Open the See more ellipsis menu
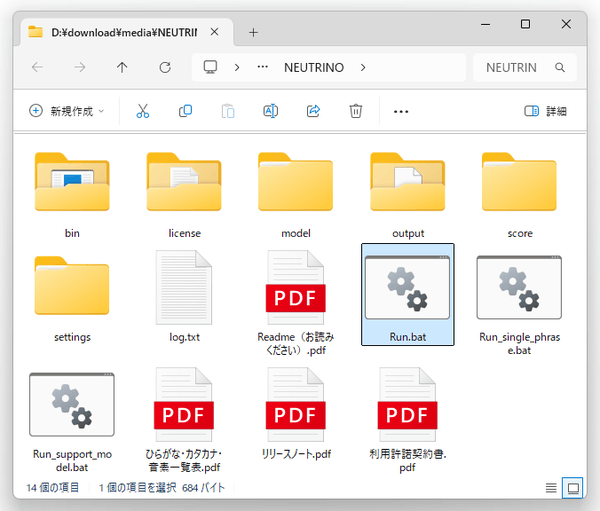 coord(401,111)
